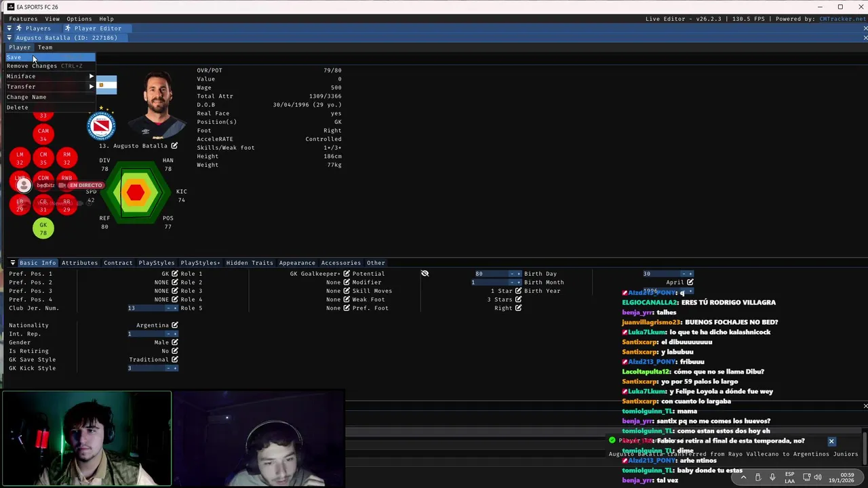Edit Pref. Pos. 3 NONE value
Screen dimensions: 868x488
coord(174,291)
